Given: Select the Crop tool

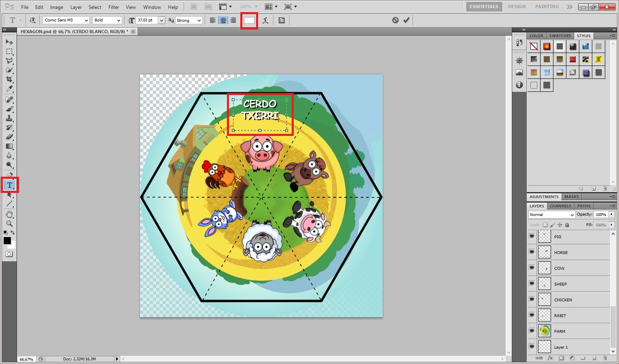Looking at the screenshot, I should point(9,79).
